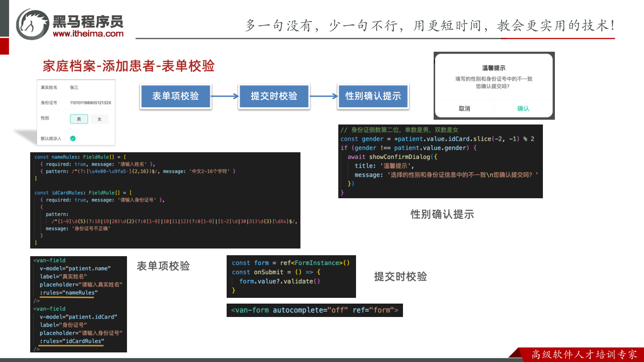Click the 提交时校验 flow box
644x362 pixels.
[x=274, y=96]
